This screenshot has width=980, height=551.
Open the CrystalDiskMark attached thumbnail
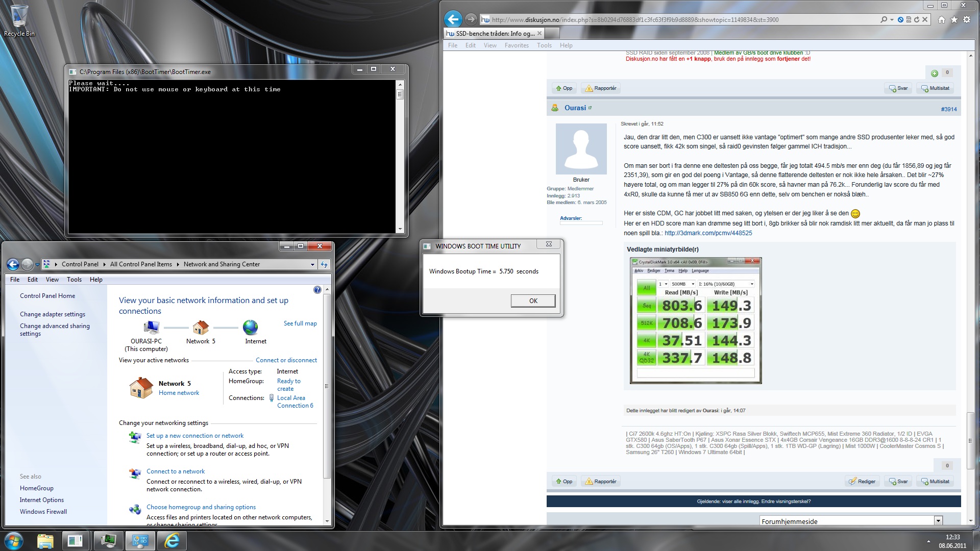click(696, 320)
